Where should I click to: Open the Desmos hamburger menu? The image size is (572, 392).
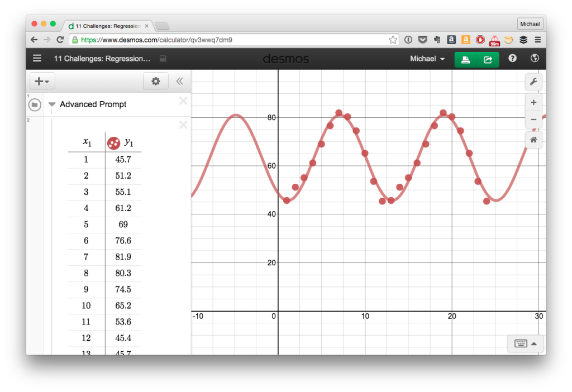tap(37, 59)
